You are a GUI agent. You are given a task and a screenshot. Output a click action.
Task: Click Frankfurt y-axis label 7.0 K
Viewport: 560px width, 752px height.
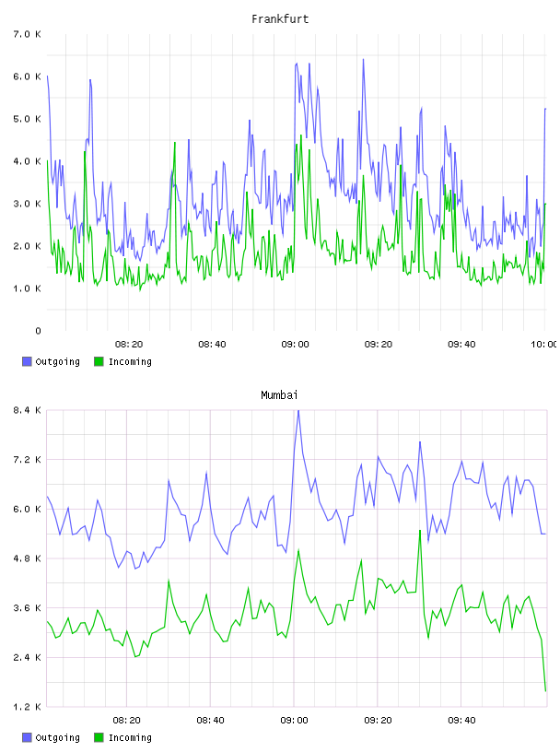coord(28,34)
